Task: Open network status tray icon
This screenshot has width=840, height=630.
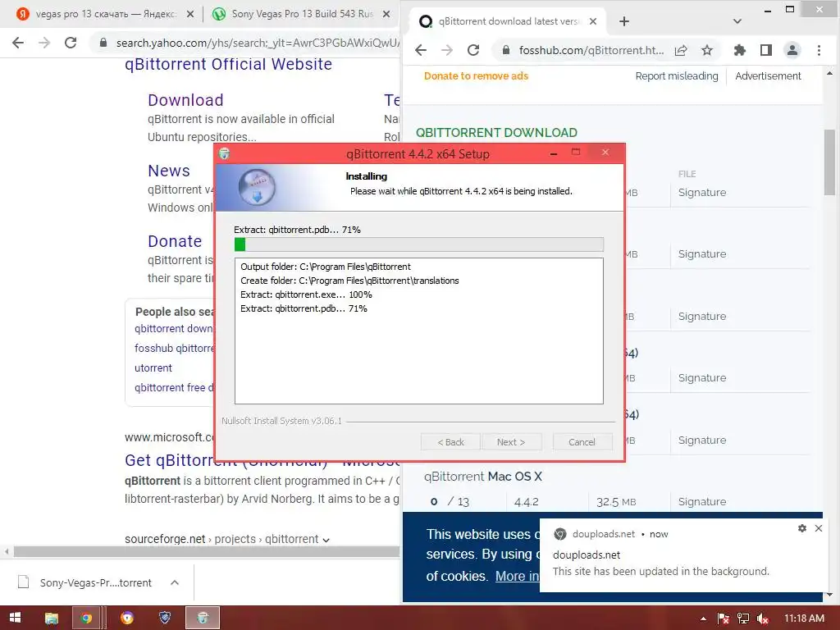Action: tap(743, 619)
